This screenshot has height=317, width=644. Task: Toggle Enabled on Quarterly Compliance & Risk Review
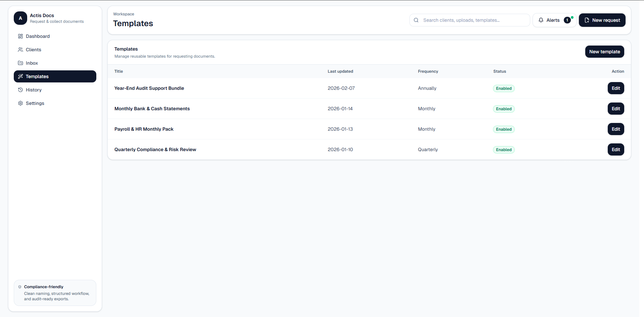503,149
